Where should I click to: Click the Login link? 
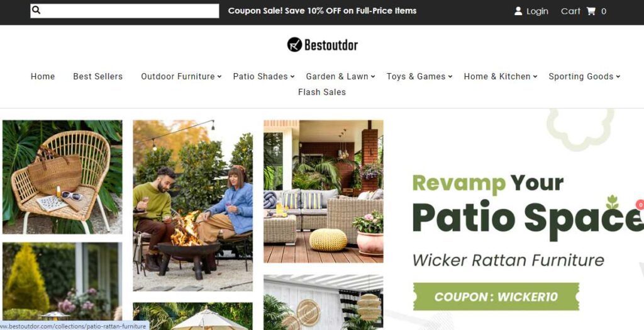pyautogui.click(x=537, y=11)
